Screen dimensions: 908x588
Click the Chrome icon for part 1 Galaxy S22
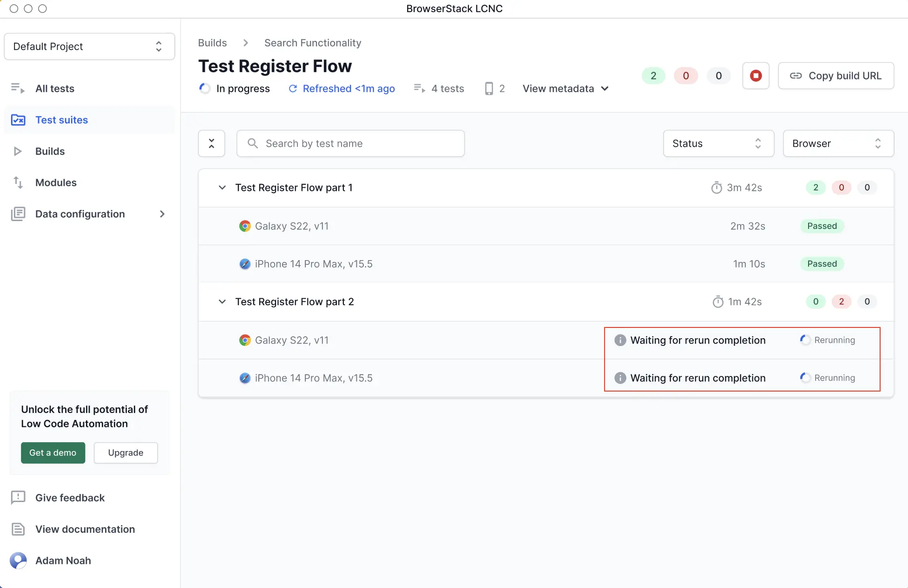tap(245, 226)
